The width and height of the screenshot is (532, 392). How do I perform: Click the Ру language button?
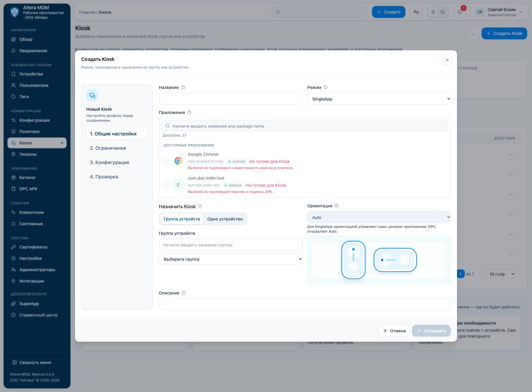(x=416, y=12)
